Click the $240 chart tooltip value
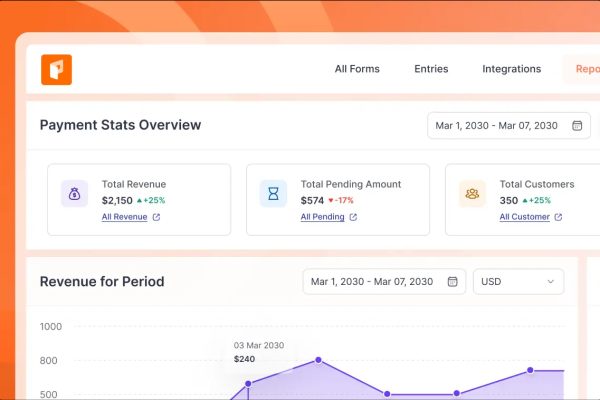Screen dimensions: 600x400 (x=245, y=359)
